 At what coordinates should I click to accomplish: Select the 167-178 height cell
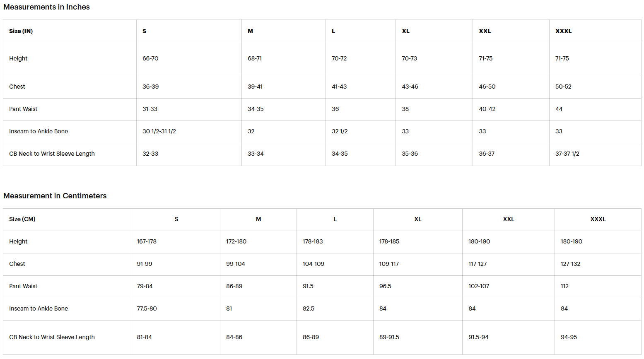coord(176,242)
